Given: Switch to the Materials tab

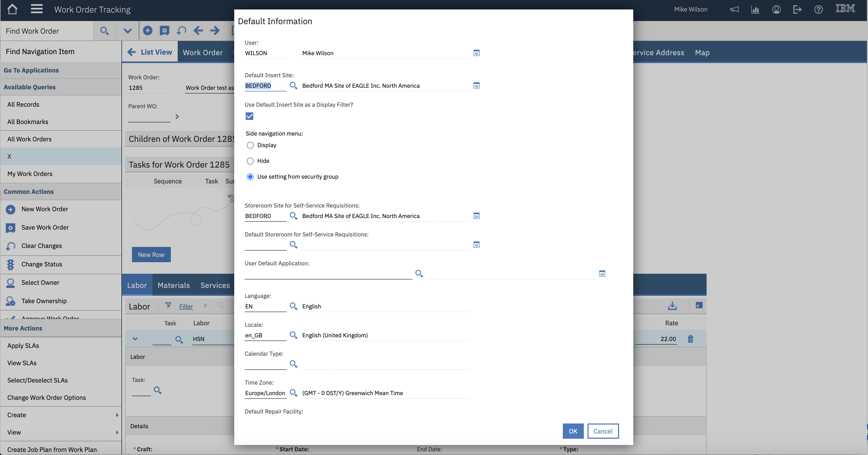Looking at the screenshot, I should [x=173, y=285].
